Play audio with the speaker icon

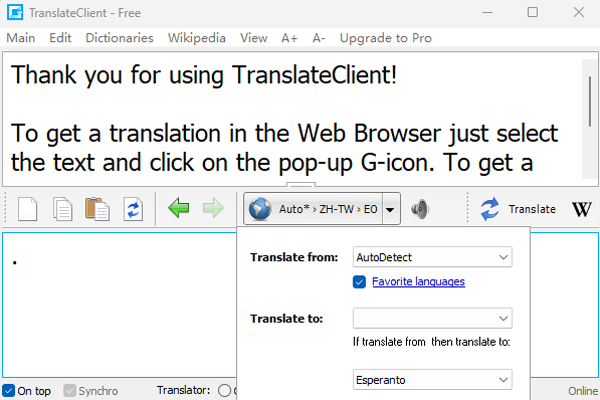[420, 209]
